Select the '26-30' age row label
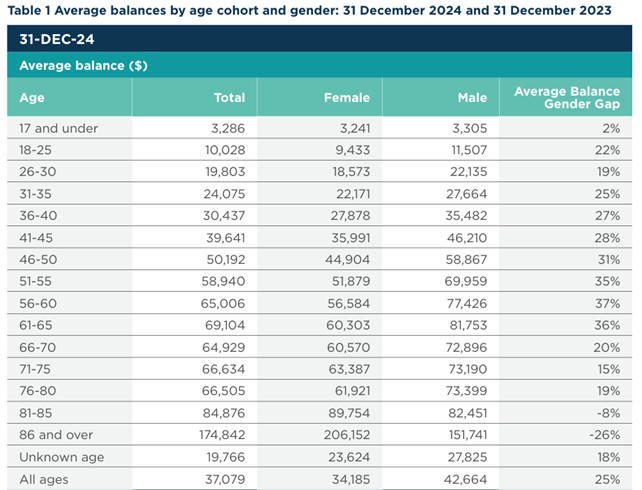Viewport: 642px width, 490px height. (38, 172)
